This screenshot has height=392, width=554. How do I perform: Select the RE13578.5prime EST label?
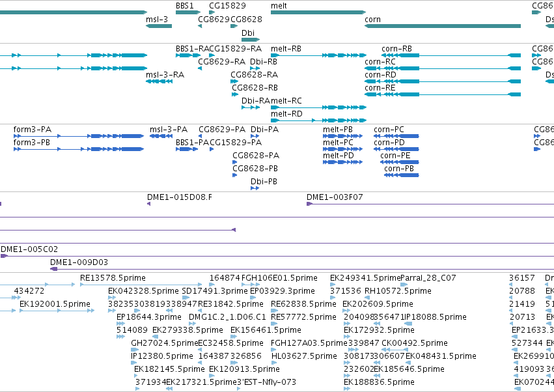pyautogui.click(x=113, y=278)
